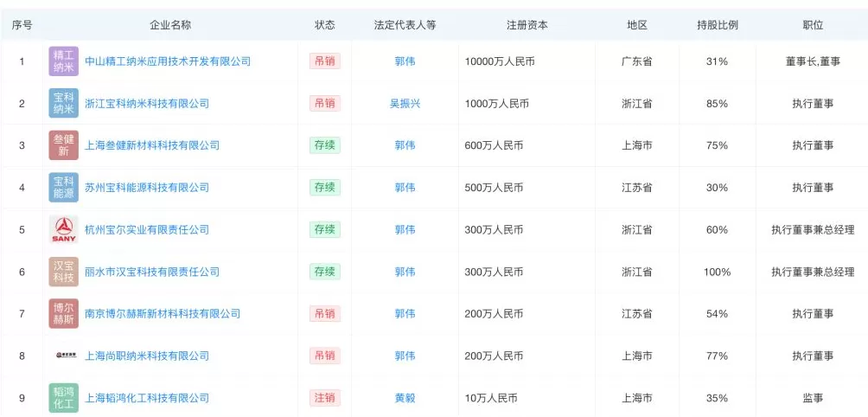
Task: Click the 序号 column header
Action: pyautogui.click(x=22, y=25)
